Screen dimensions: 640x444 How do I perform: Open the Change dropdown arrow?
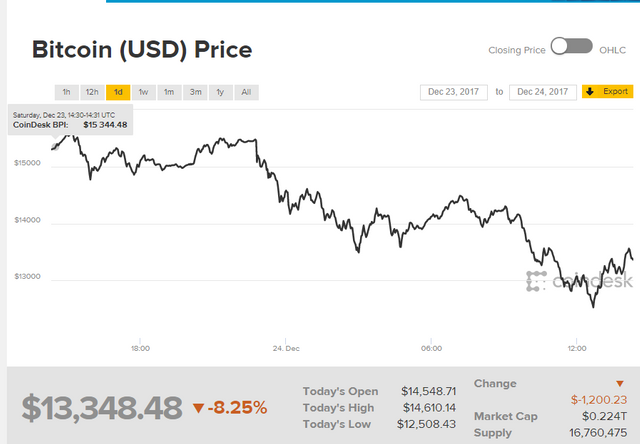click(623, 383)
